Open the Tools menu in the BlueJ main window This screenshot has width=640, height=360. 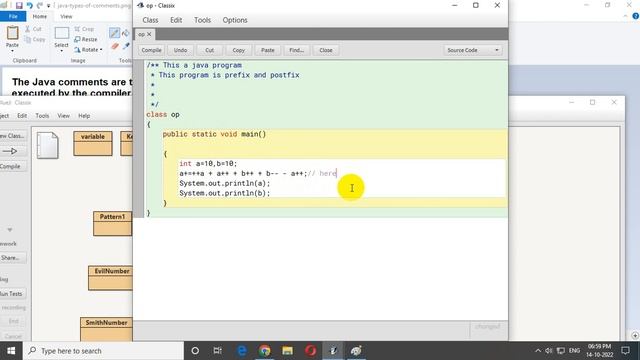(x=42, y=116)
